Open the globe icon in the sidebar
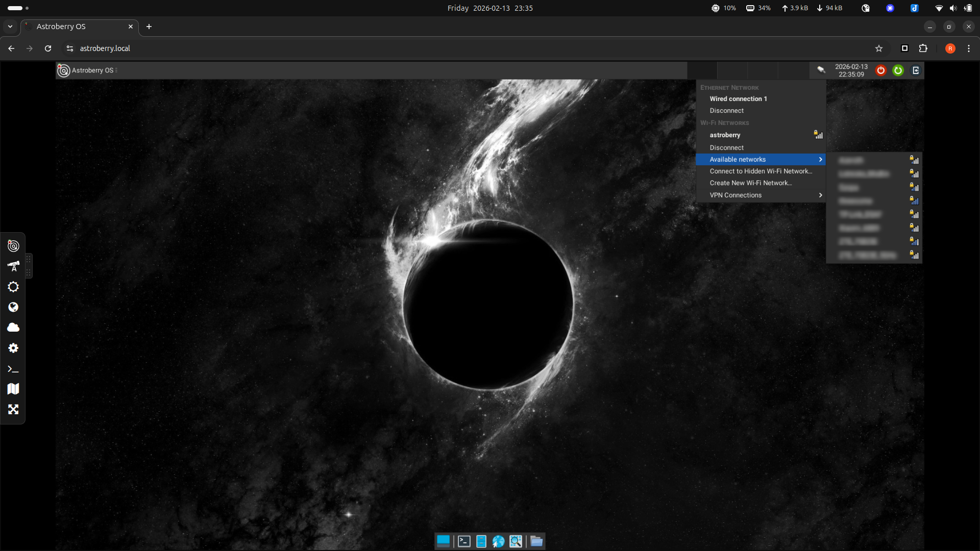 tap(13, 307)
